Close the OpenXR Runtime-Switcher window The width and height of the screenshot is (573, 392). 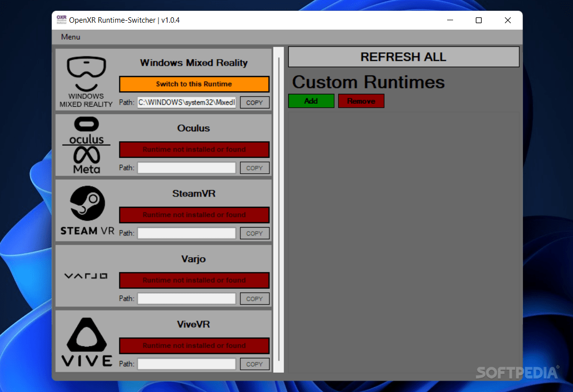[507, 20]
